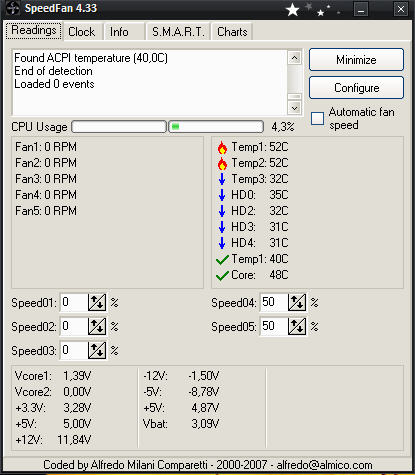Click the '+12V: 11,84V' reading
This screenshot has width=415, height=475.
pos(53,440)
